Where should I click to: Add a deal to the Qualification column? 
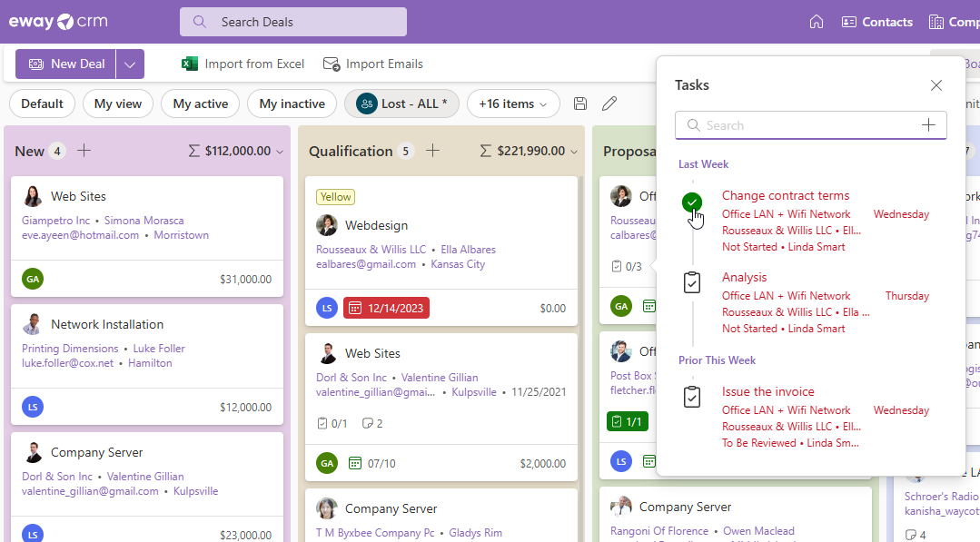coord(432,151)
